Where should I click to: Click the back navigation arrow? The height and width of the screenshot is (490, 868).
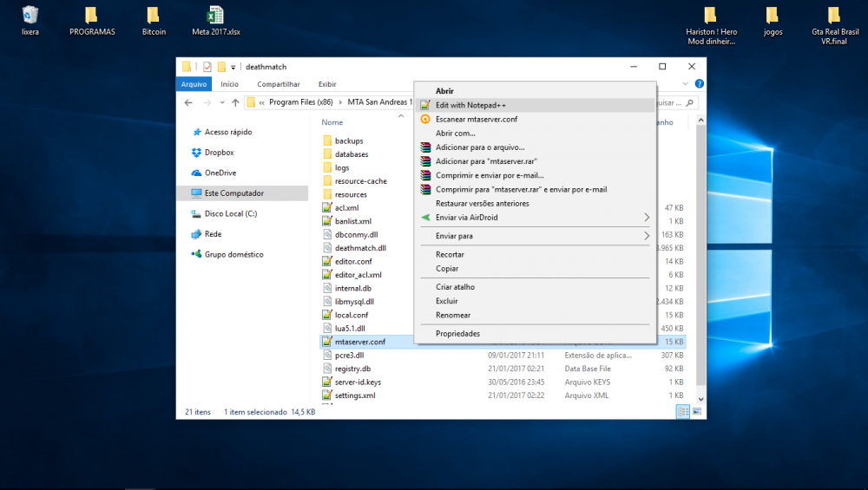(188, 102)
